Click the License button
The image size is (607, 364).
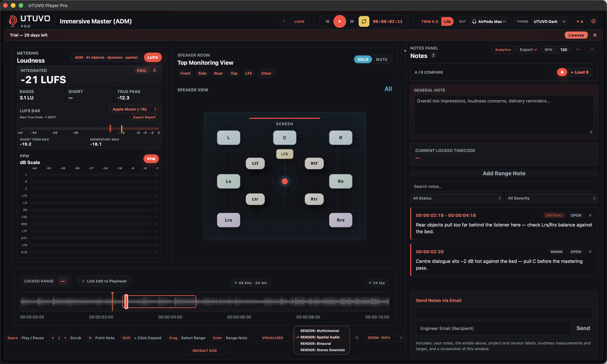576,35
